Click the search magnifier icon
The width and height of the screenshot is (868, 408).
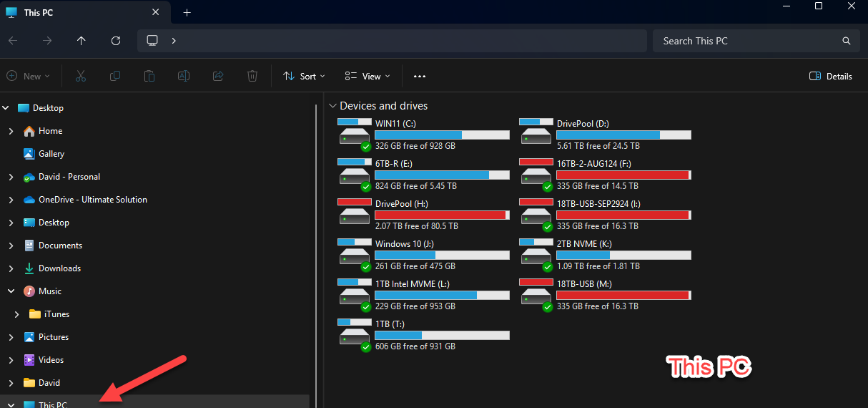pyautogui.click(x=847, y=41)
